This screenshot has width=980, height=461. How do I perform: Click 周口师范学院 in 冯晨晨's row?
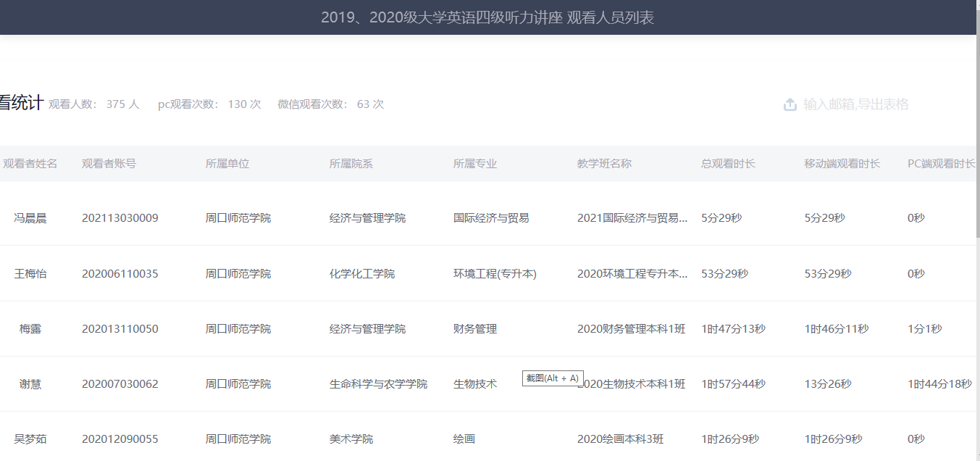click(x=238, y=218)
